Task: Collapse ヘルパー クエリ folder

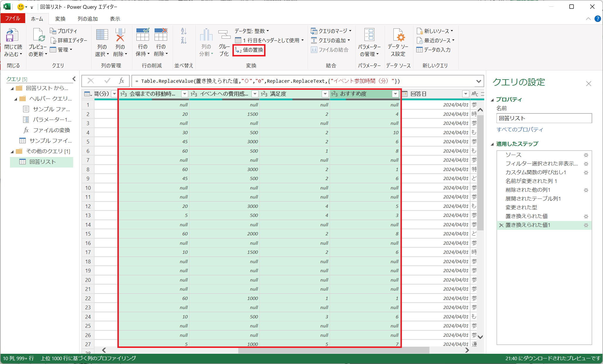Action: [x=16, y=99]
